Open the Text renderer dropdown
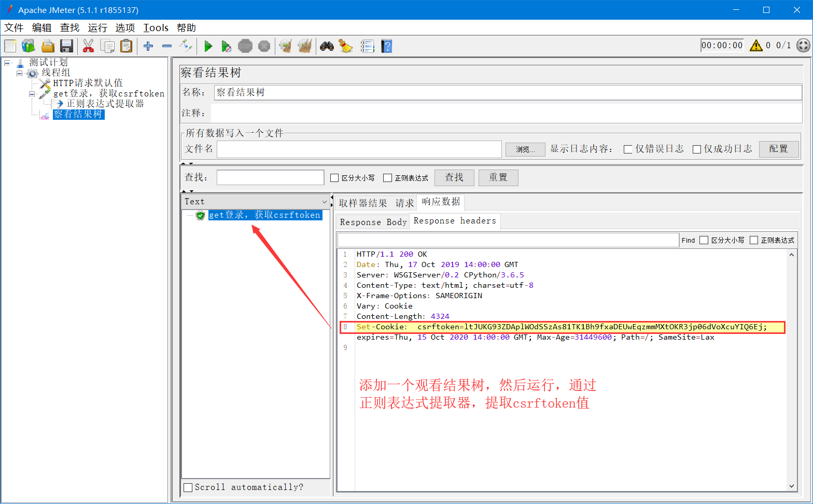This screenshot has height=504, width=813. click(x=256, y=201)
